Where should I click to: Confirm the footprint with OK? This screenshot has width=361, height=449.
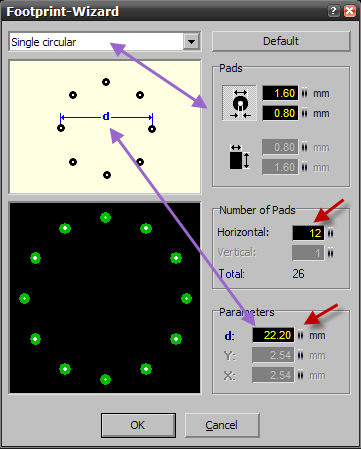tap(138, 425)
